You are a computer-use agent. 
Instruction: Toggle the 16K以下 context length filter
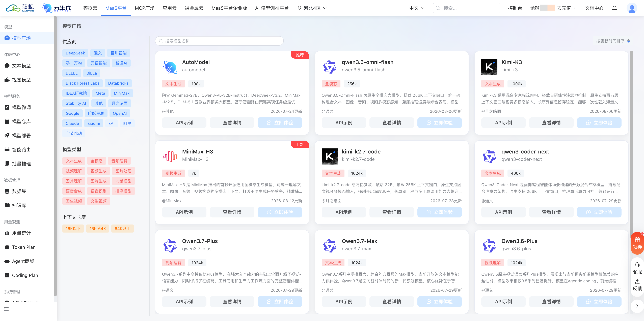pyautogui.click(x=73, y=229)
